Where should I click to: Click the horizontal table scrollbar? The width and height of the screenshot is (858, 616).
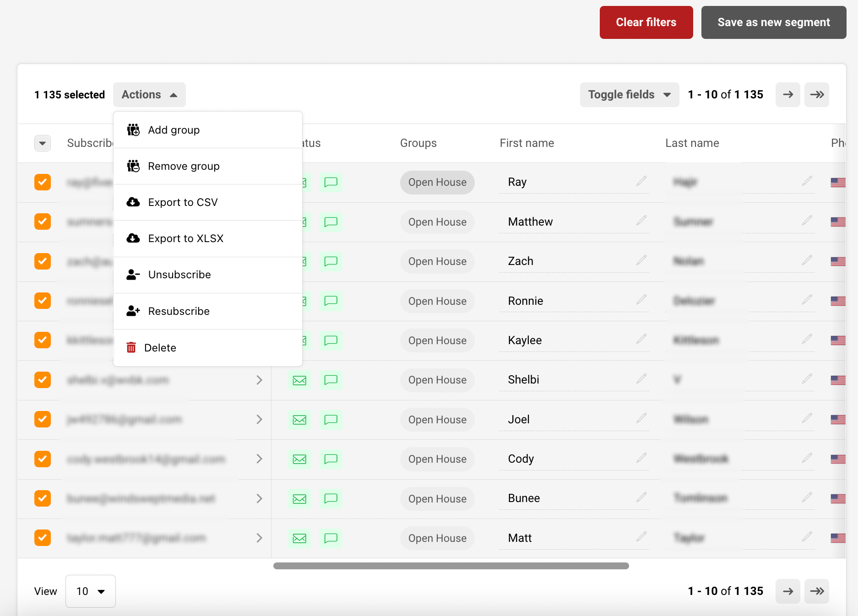451,566
